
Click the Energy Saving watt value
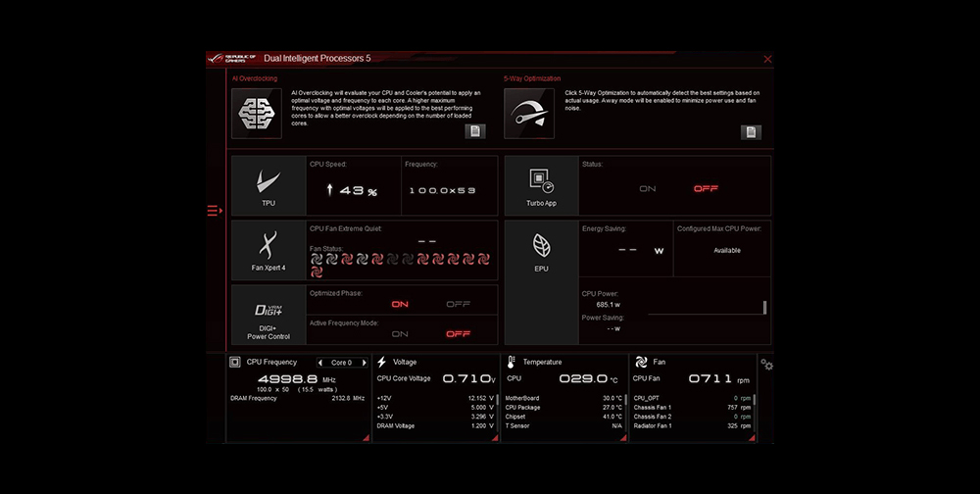click(x=641, y=250)
